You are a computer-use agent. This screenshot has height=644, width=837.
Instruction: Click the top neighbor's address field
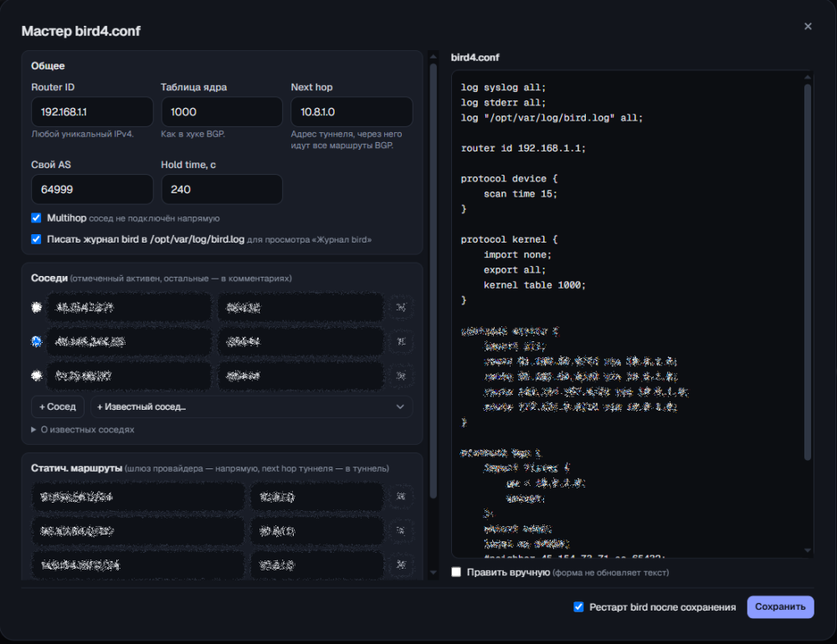tap(129, 307)
